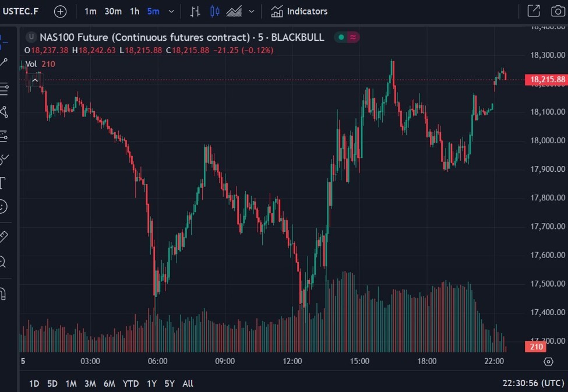Select the bar chart type icon
Image resolution: width=568 pixels, height=392 pixels.
click(196, 11)
